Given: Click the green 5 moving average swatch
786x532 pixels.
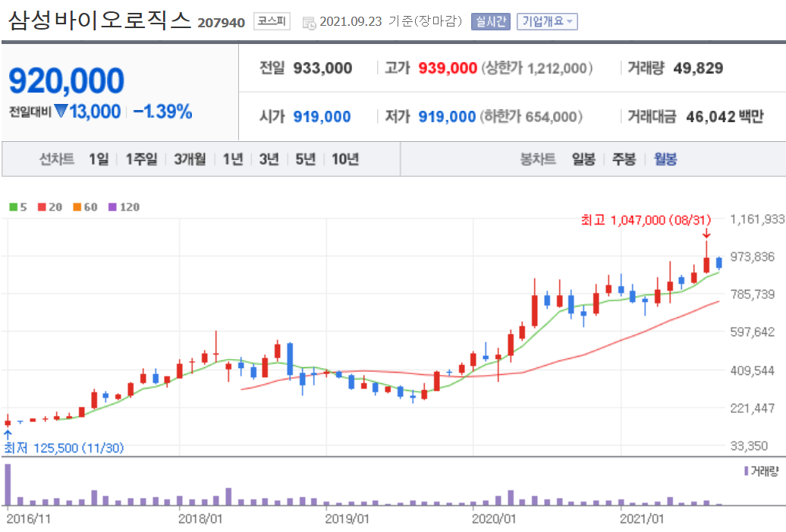Looking at the screenshot, I should pyautogui.click(x=13, y=207).
